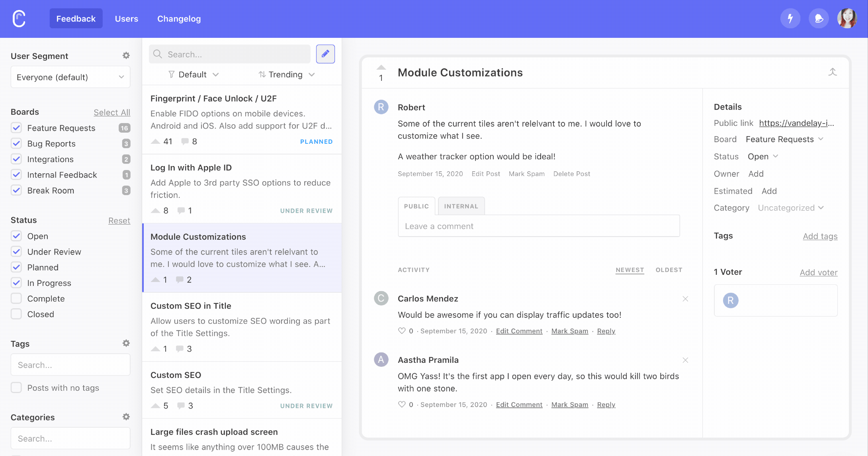Click Delete Post under Robert's post

pos(572,174)
